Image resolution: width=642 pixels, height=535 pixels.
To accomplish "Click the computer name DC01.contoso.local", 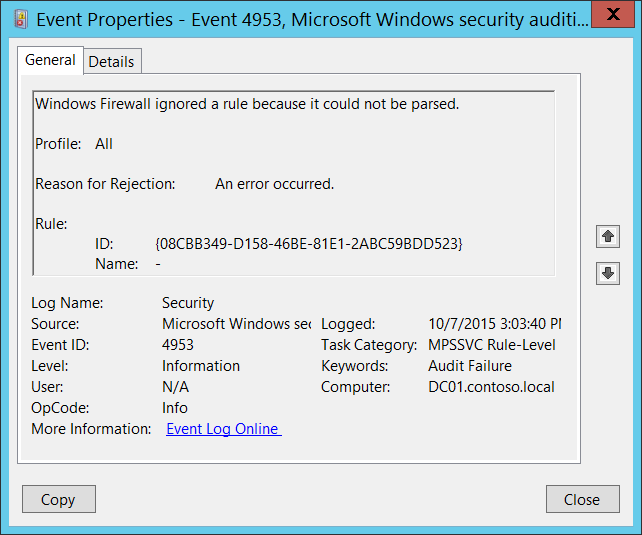I will 491,387.
